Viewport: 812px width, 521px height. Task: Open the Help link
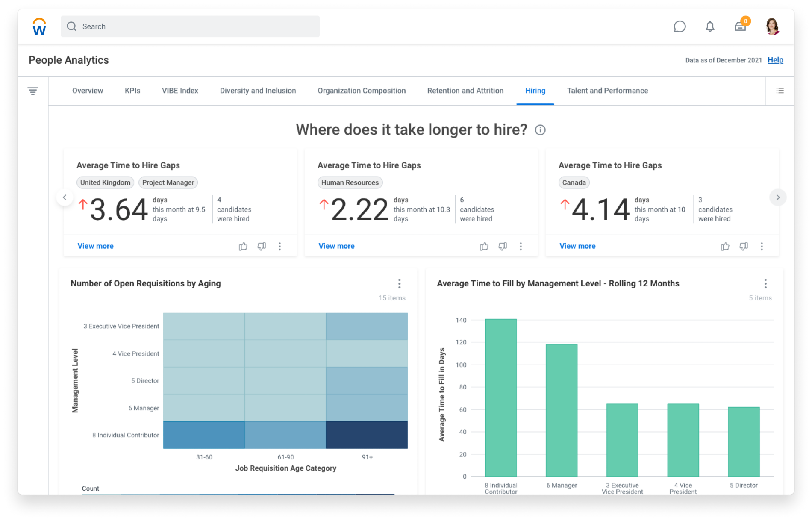click(x=775, y=60)
